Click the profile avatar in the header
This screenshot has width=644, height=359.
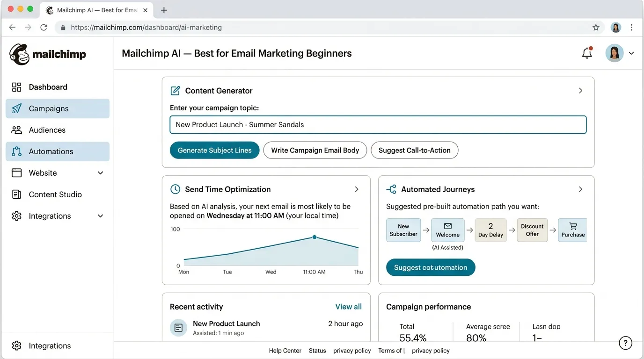pos(615,53)
